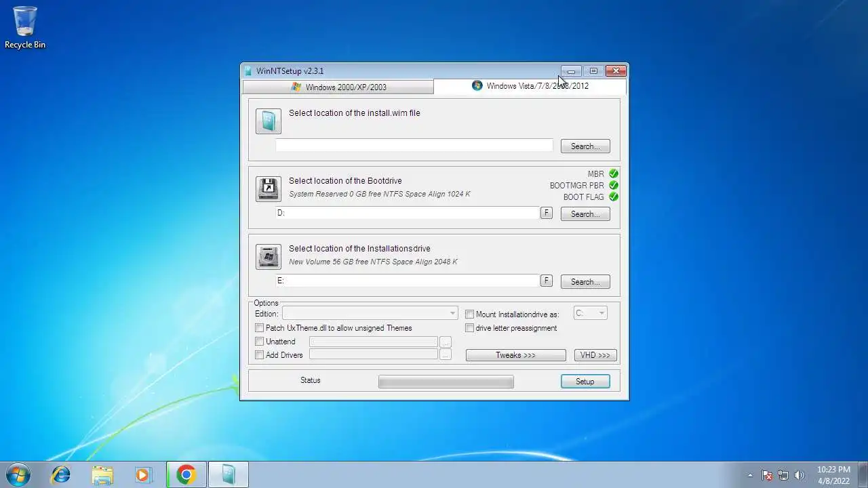Screen dimensions: 868x488
Task: Open Windows Explorer from the taskbar
Action: [102, 474]
